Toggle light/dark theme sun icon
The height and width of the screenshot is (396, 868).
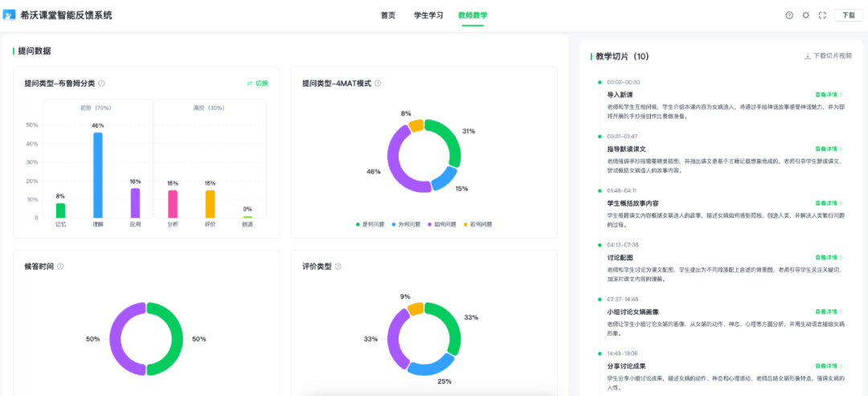tap(806, 15)
